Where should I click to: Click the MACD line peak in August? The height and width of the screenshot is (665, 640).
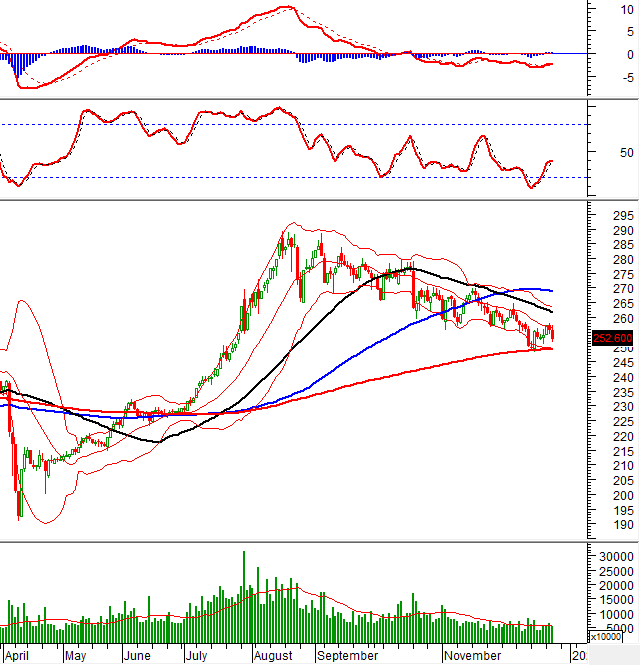point(288,8)
